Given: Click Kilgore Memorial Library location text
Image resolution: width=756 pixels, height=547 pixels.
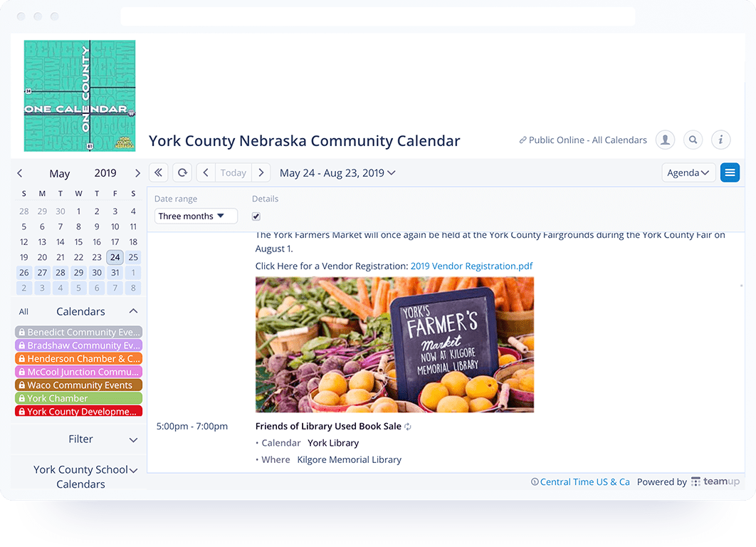Looking at the screenshot, I should tap(349, 459).
